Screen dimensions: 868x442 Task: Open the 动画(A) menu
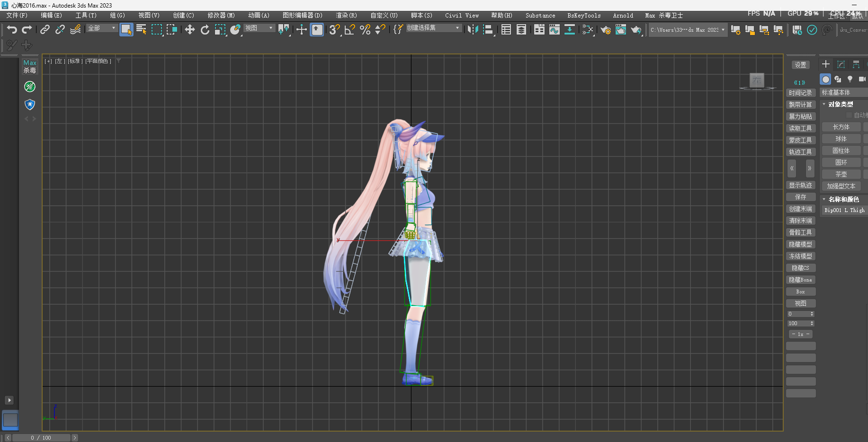[259, 16]
